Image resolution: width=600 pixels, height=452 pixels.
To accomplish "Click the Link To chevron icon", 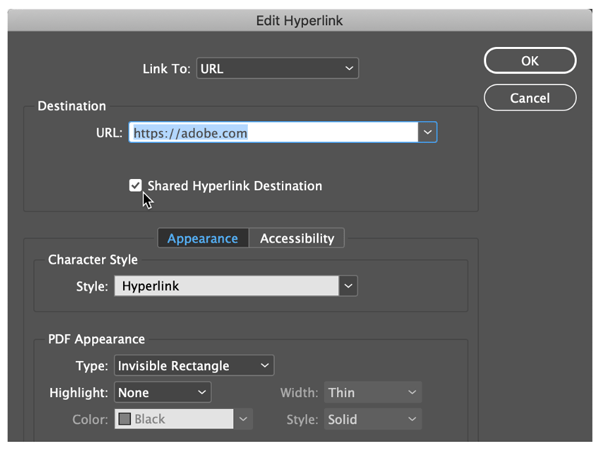I will [x=349, y=69].
